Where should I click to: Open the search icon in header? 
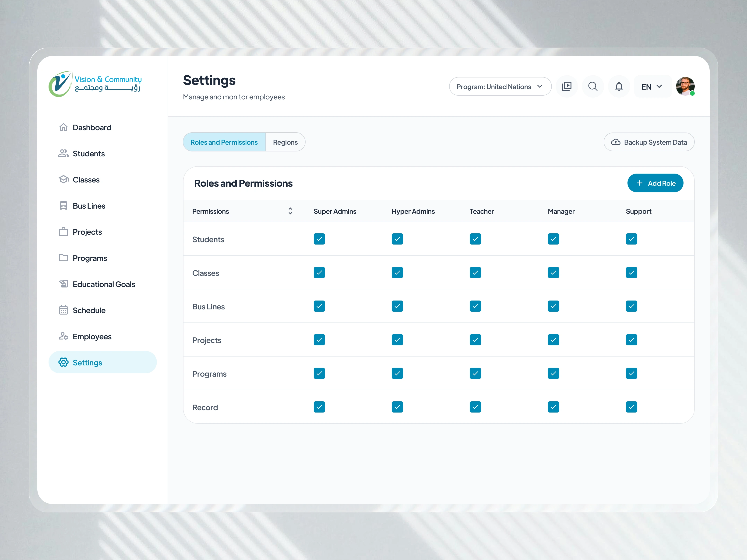pyautogui.click(x=593, y=86)
